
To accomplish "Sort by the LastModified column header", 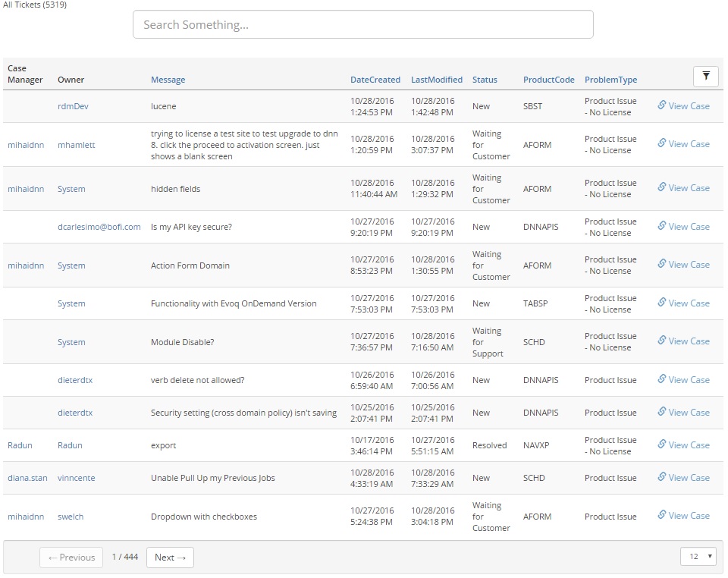I will pos(436,80).
